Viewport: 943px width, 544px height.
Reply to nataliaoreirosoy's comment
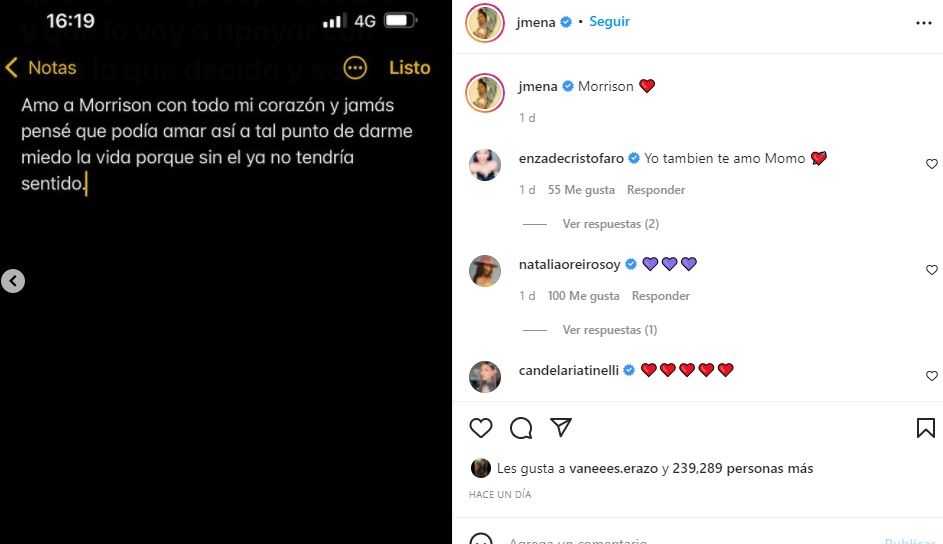point(660,296)
